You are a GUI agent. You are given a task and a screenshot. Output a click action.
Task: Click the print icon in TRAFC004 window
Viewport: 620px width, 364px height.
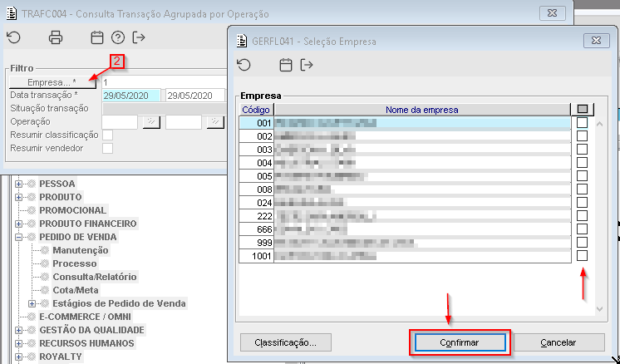click(56, 37)
